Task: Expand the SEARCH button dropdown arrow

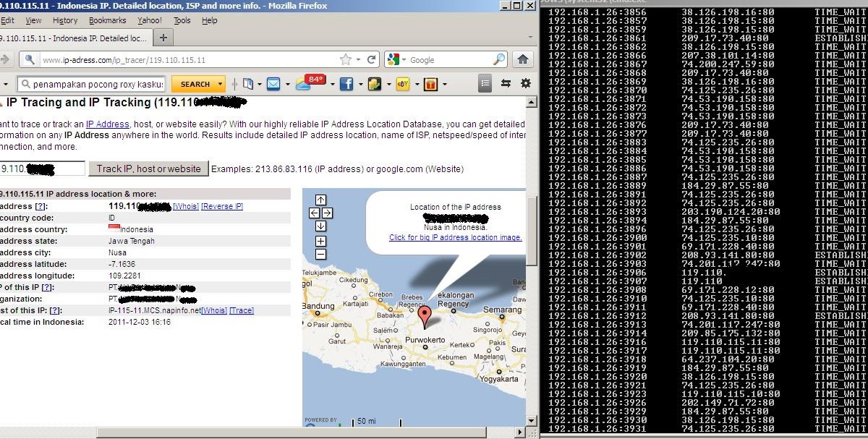Action: 221,84
